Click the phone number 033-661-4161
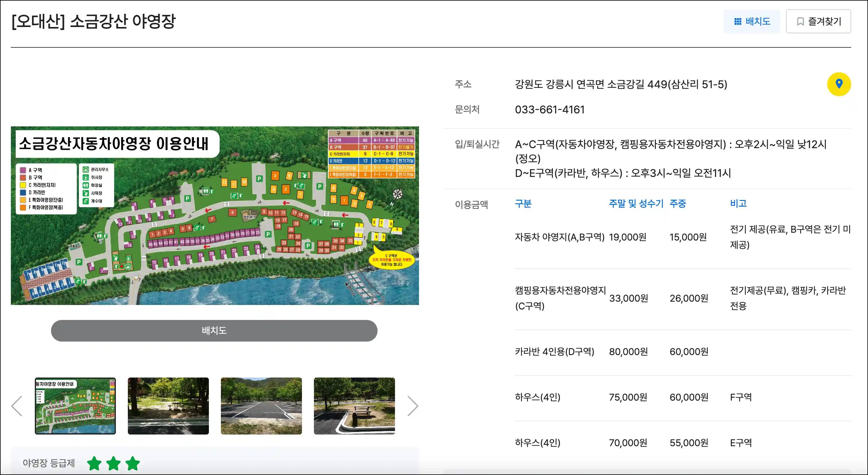 [550, 110]
